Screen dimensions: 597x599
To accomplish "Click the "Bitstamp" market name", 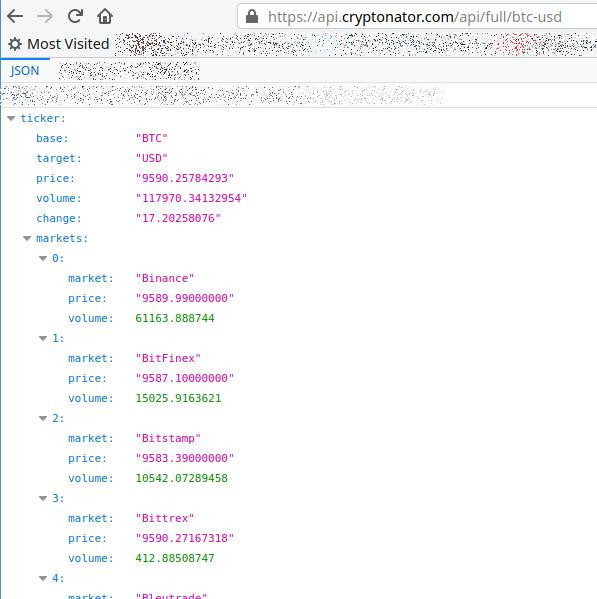I will pyautogui.click(x=168, y=438).
